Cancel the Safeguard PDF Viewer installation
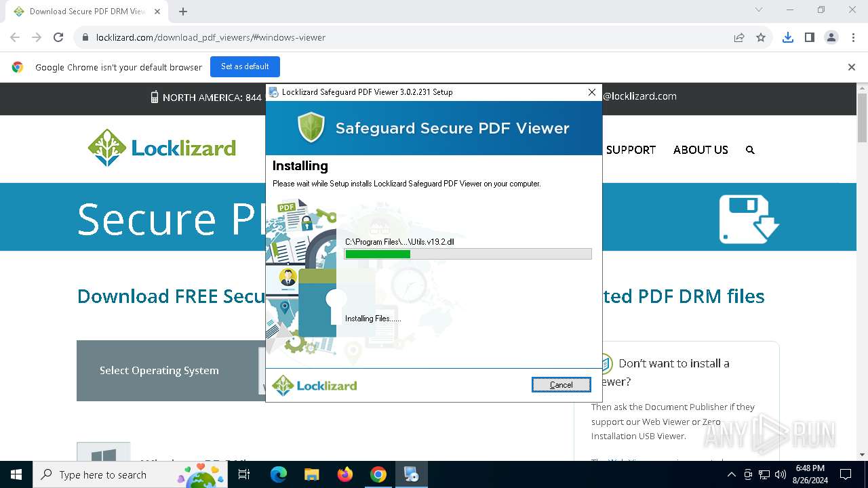The height and width of the screenshot is (488, 868). tap(561, 384)
